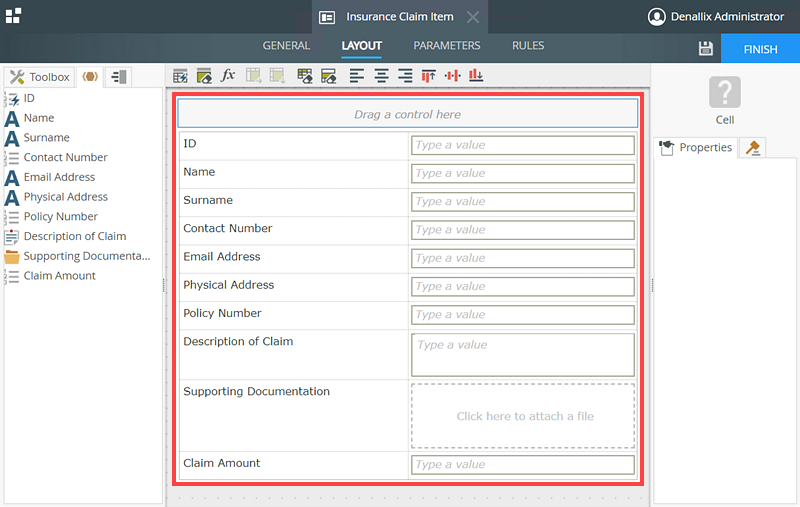This screenshot has height=507, width=800.
Task: Open the expression fx toolbar icon
Action: coord(228,76)
